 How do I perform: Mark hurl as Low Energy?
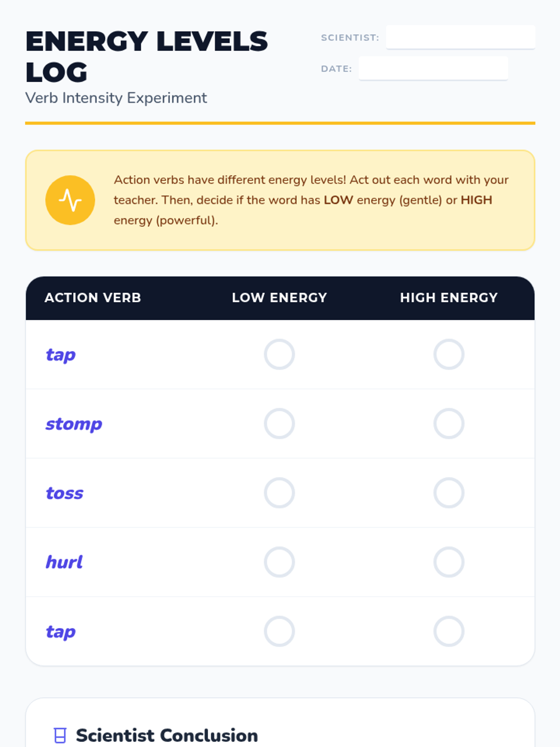(x=279, y=562)
